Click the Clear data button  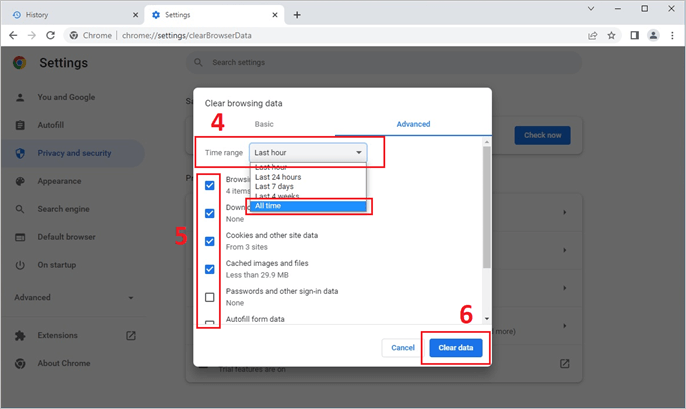(x=456, y=347)
